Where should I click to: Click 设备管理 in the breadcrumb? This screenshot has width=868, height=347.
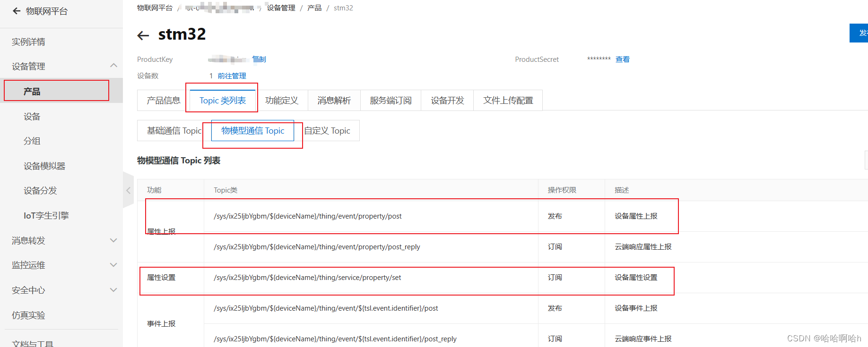click(281, 8)
